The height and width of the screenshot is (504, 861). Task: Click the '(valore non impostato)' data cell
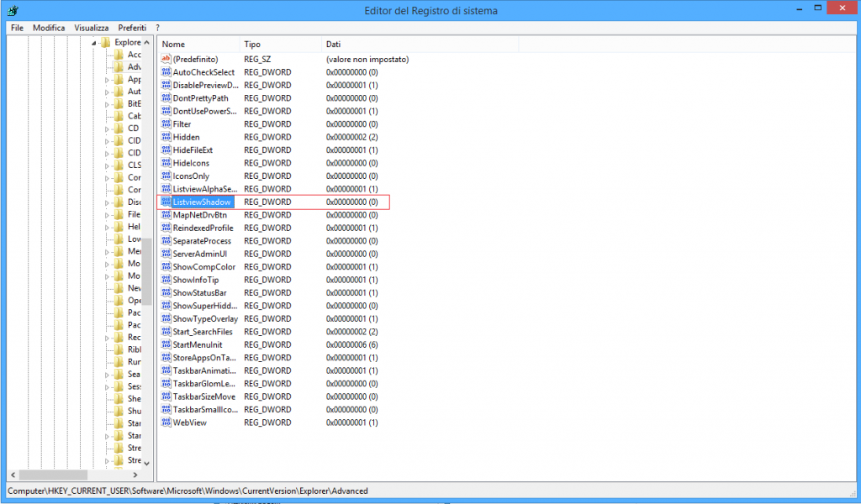tap(367, 59)
